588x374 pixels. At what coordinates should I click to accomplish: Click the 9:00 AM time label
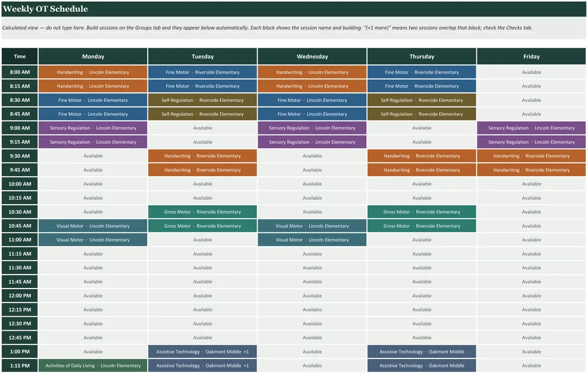[x=19, y=128]
